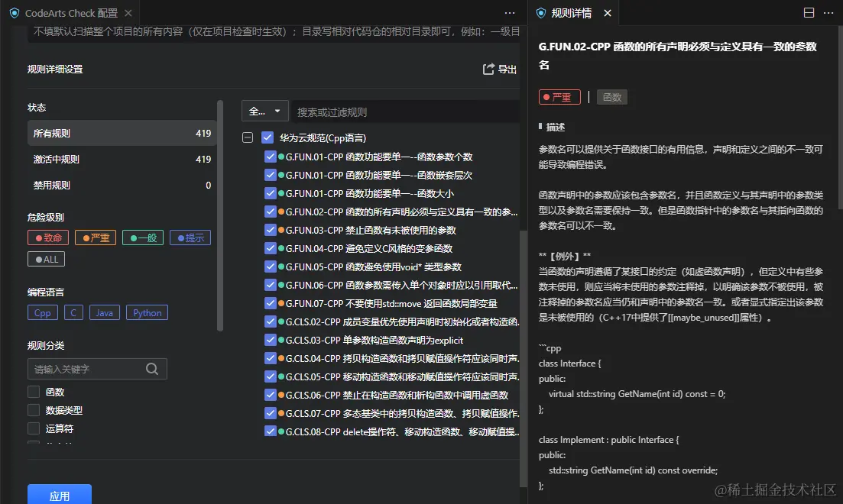
Task: Open the 全... filter dropdown
Action: pos(264,111)
